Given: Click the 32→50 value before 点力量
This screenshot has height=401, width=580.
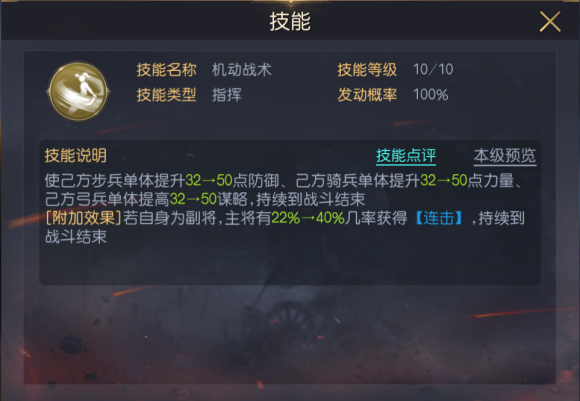Looking at the screenshot, I should coord(444,181).
